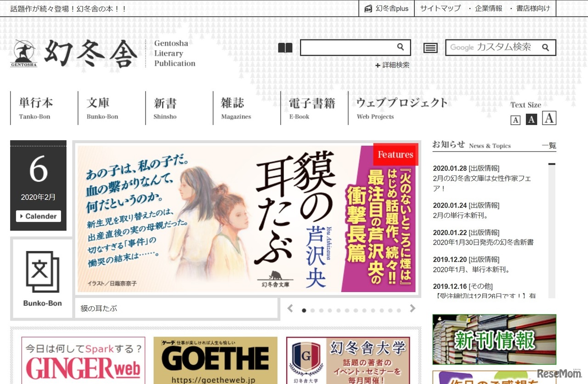
Task: Open the 貘の耳たぶ feature banner
Action: pos(247,219)
